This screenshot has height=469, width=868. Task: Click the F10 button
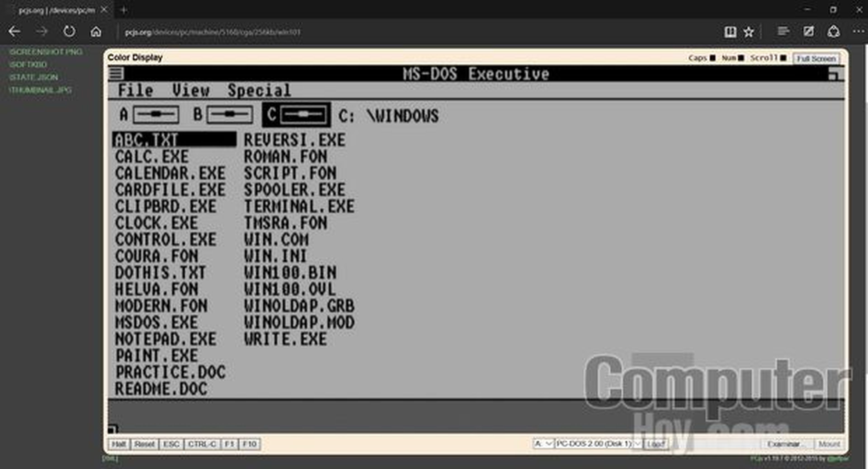[x=250, y=444]
